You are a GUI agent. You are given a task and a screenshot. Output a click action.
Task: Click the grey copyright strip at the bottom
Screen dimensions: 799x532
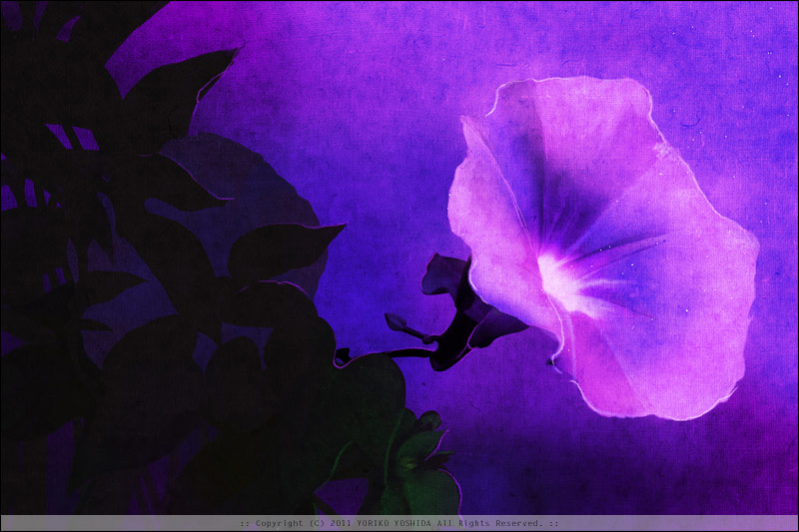tap(120, 523)
